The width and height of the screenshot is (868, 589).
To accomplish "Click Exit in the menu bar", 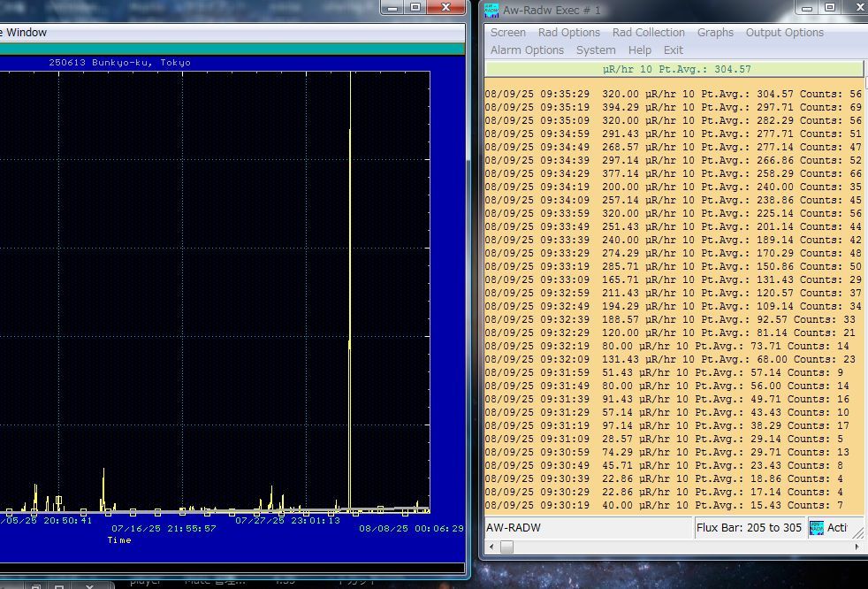I will 673,50.
